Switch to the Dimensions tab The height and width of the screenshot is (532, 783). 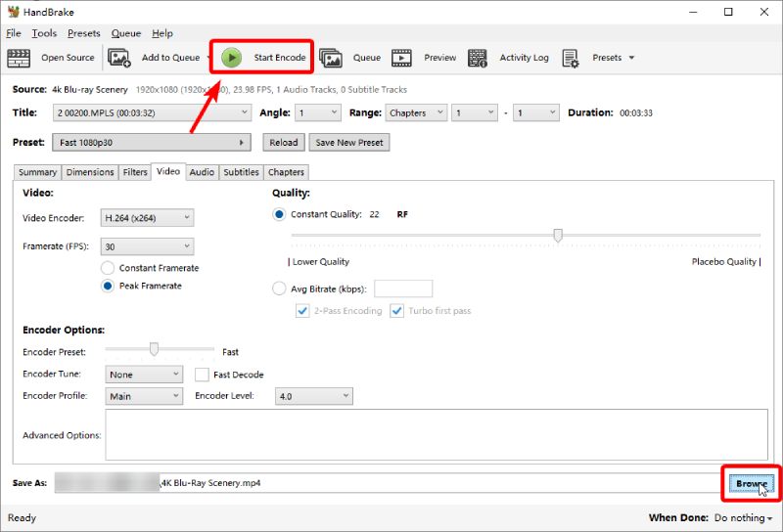click(90, 172)
